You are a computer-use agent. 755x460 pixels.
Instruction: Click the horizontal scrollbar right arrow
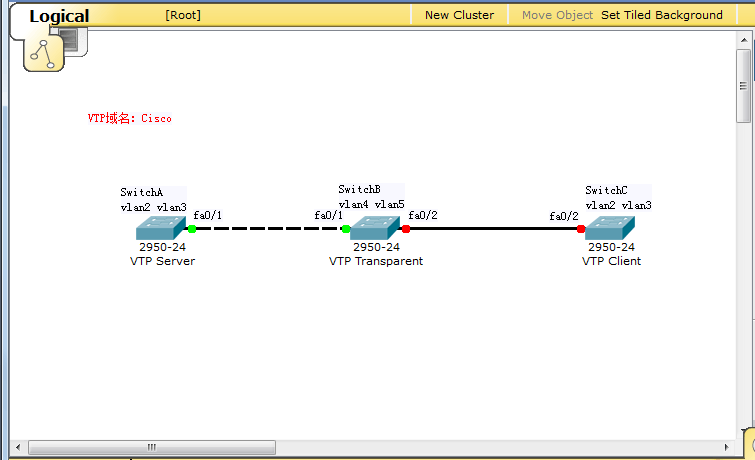[727, 447]
